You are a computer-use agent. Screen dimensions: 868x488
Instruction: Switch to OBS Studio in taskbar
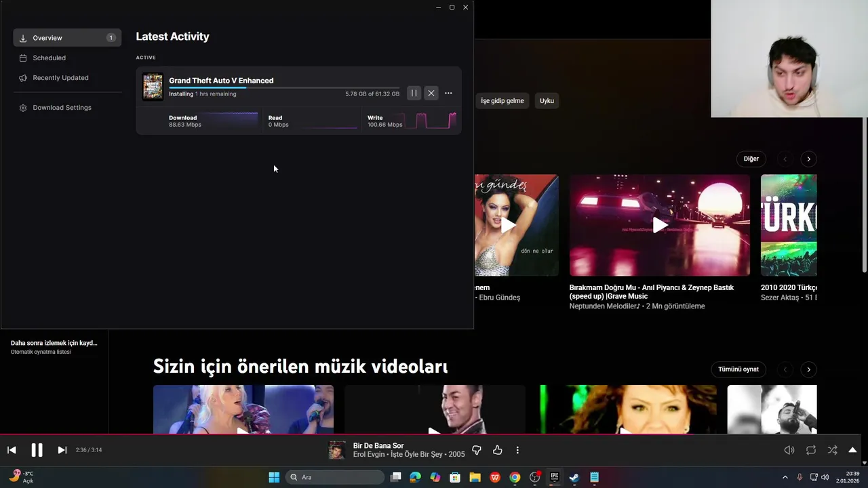[x=534, y=477]
